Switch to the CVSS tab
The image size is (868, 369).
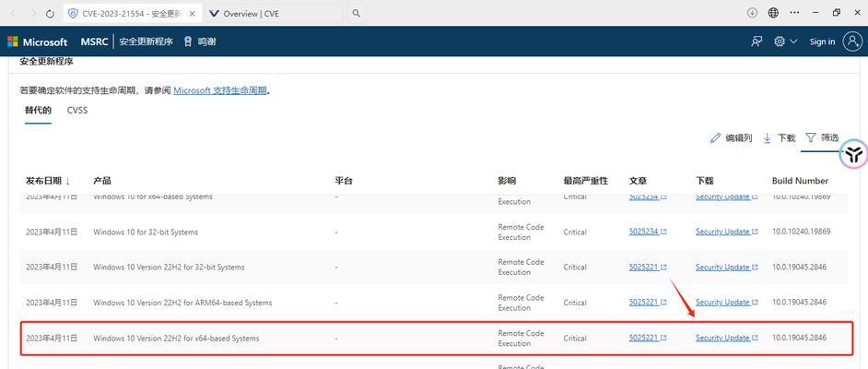click(77, 111)
